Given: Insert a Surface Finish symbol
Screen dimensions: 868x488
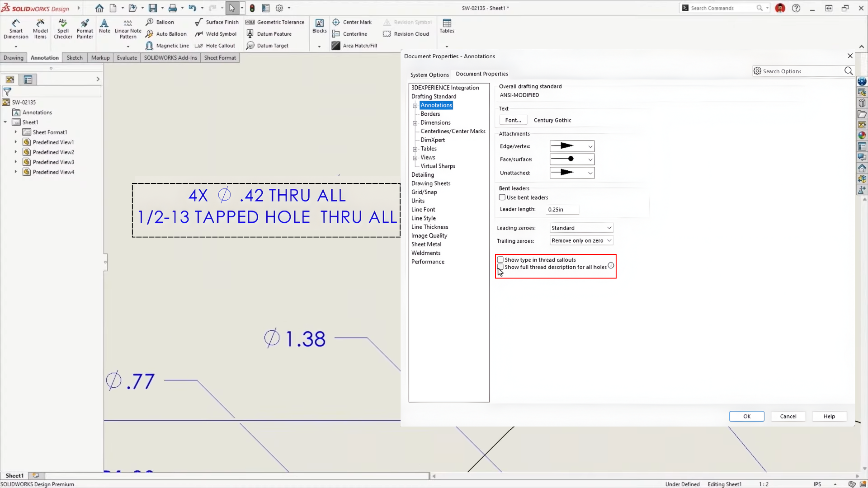Looking at the screenshot, I should coord(217,22).
